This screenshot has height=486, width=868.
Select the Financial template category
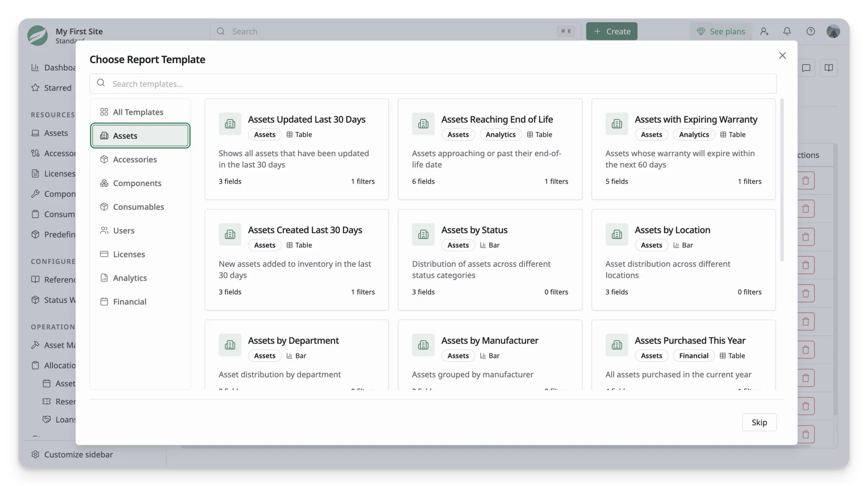pos(140,302)
